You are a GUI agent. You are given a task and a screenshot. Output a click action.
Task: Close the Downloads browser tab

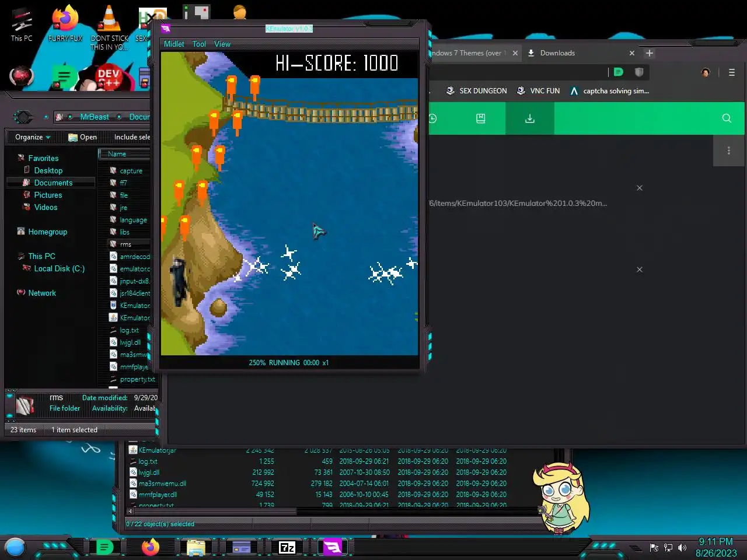click(x=631, y=53)
